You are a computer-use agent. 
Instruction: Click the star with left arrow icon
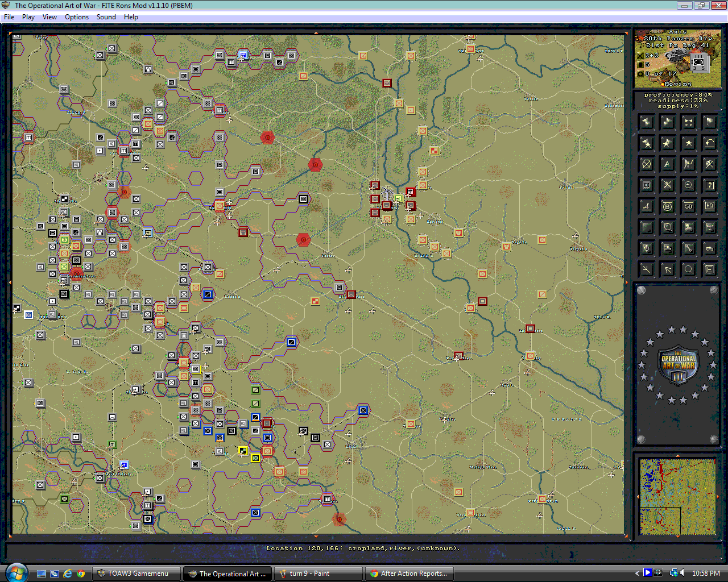click(647, 143)
